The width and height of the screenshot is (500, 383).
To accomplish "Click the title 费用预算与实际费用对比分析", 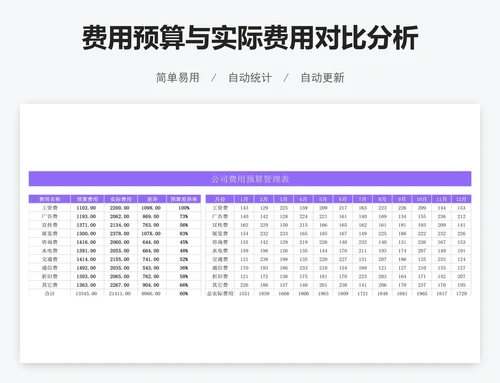I will click(250, 37).
